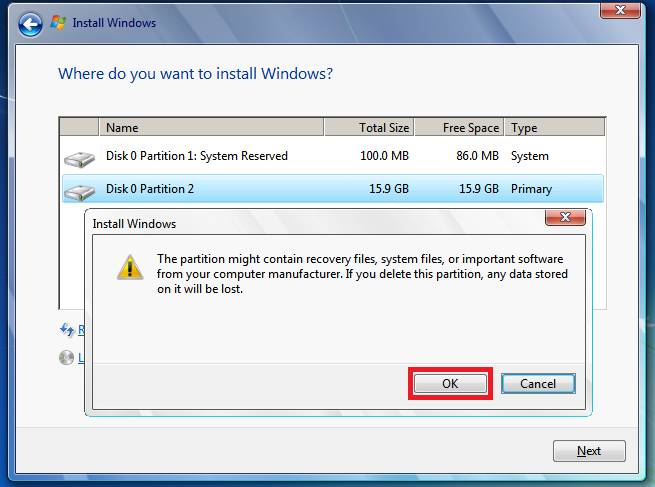Click the 86.0 MB free space cell
The width and height of the screenshot is (655, 487).
[x=477, y=156]
